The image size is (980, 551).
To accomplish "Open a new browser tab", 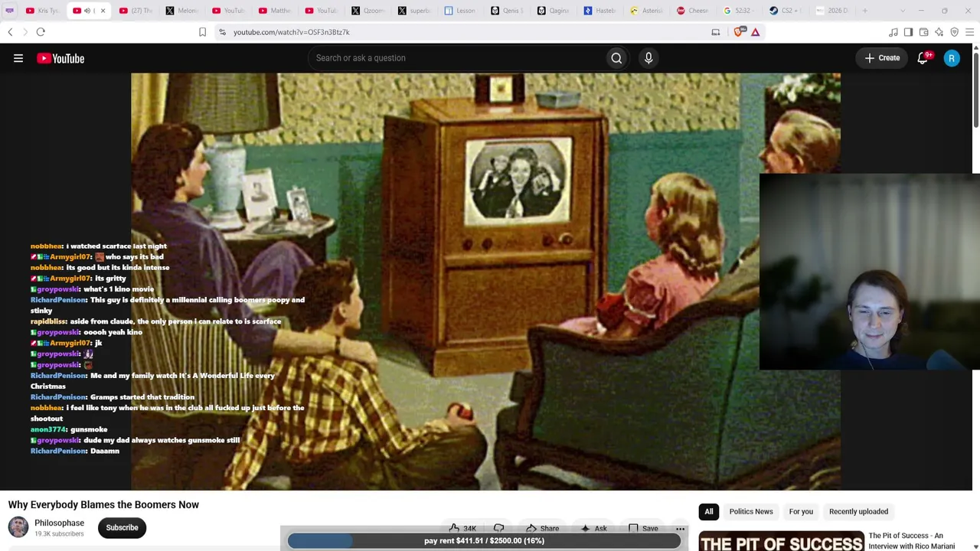I will point(865,11).
